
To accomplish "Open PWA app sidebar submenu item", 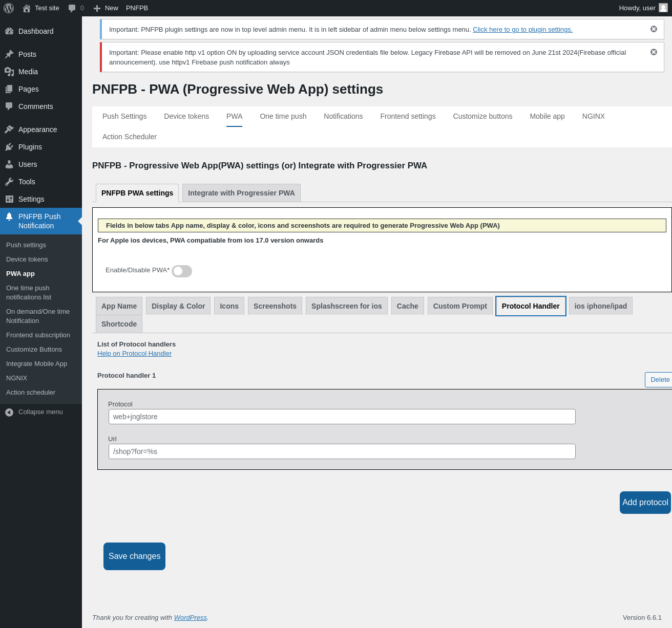I will (x=41, y=274).
